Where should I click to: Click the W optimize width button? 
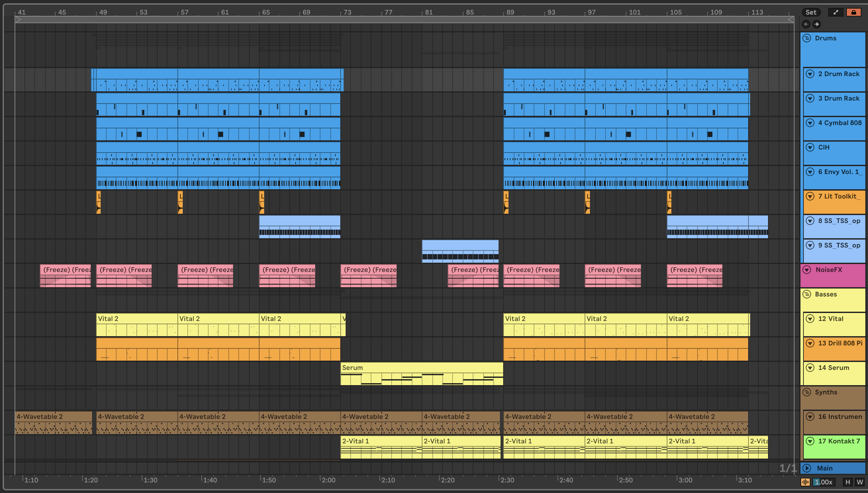(x=859, y=482)
